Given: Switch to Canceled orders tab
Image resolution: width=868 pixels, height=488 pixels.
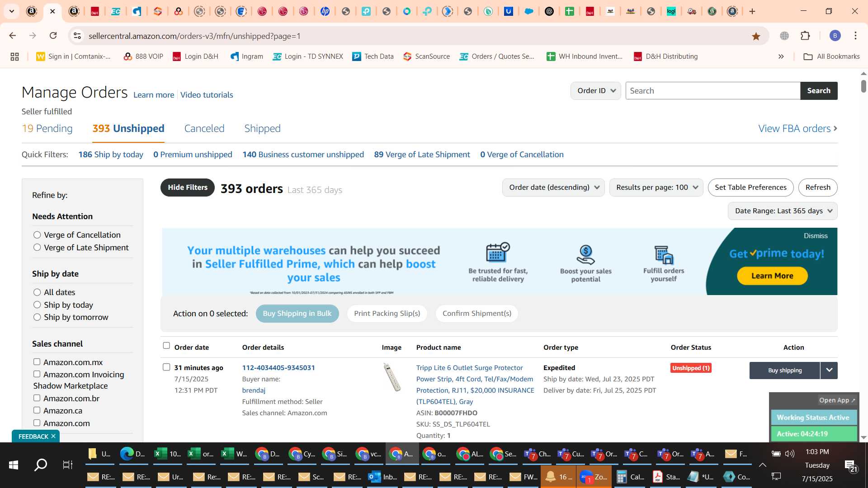Looking at the screenshot, I should click(204, 129).
